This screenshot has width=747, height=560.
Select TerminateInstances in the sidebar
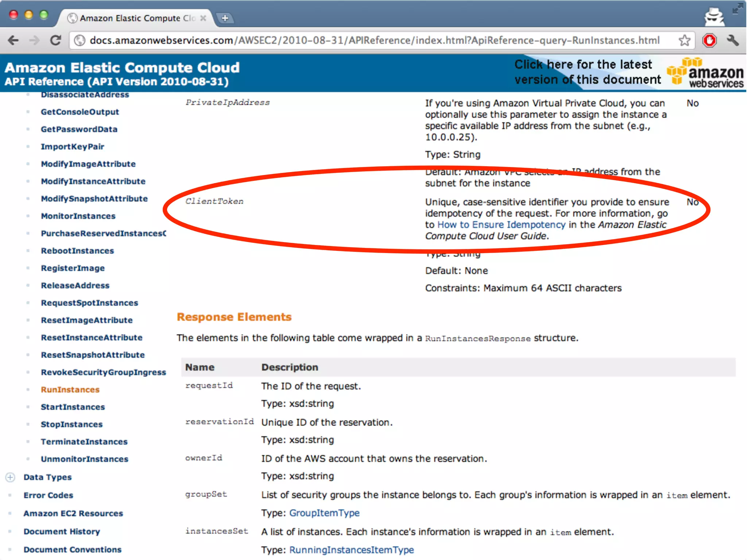click(x=84, y=442)
